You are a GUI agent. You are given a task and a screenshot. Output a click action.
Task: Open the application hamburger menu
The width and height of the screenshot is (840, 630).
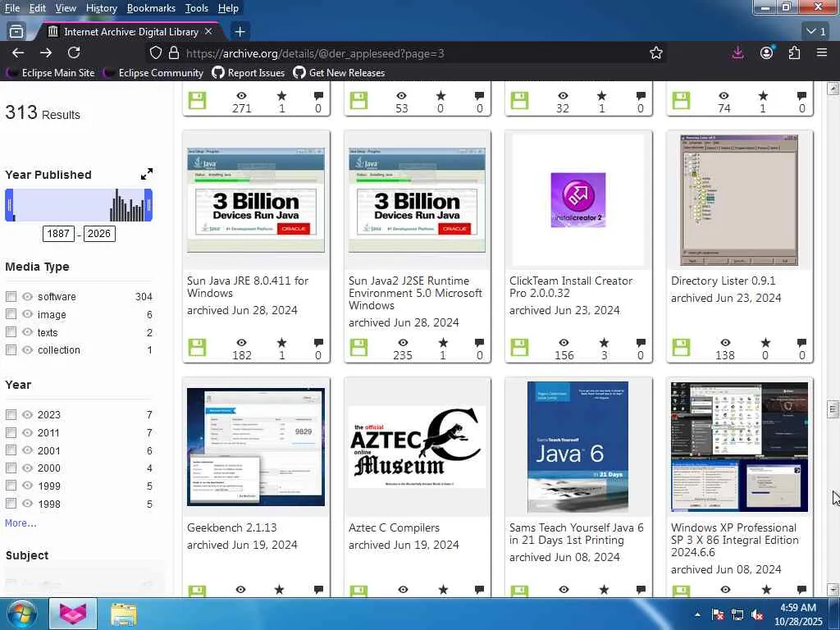[822, 52]
